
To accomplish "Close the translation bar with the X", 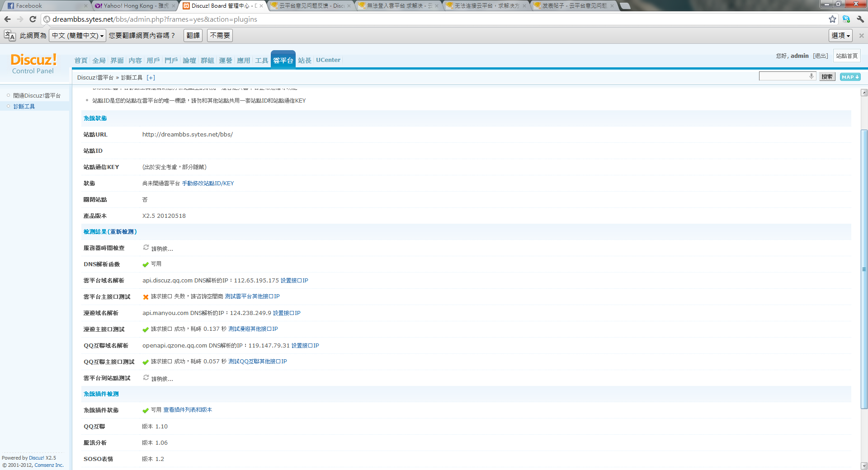I will tap(861, 35).
